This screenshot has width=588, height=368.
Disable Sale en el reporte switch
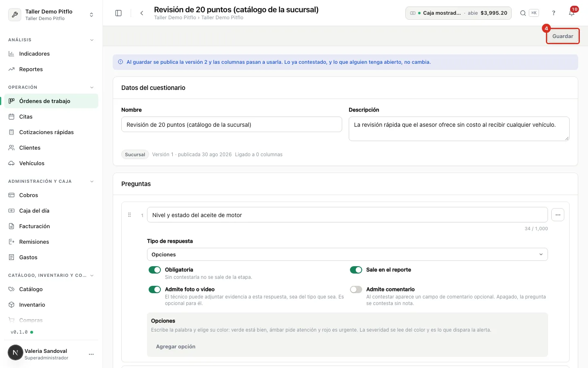[x=356, y=270]
